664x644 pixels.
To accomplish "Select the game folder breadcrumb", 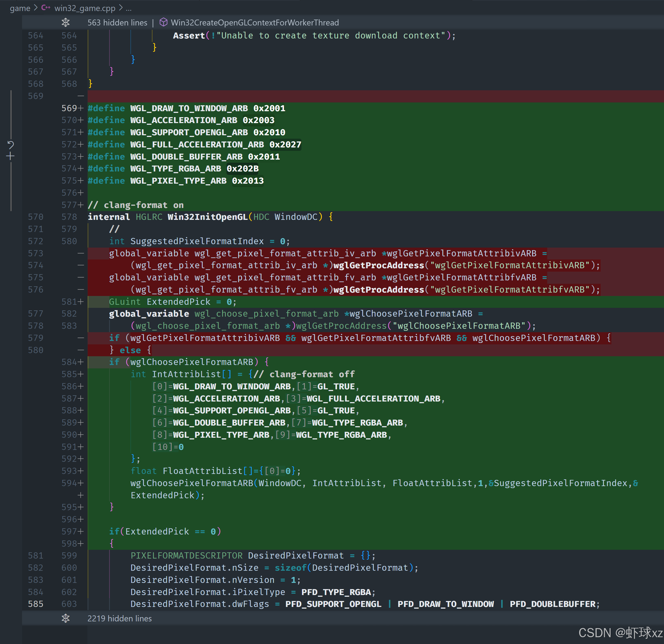I will (x=20, y=8).
